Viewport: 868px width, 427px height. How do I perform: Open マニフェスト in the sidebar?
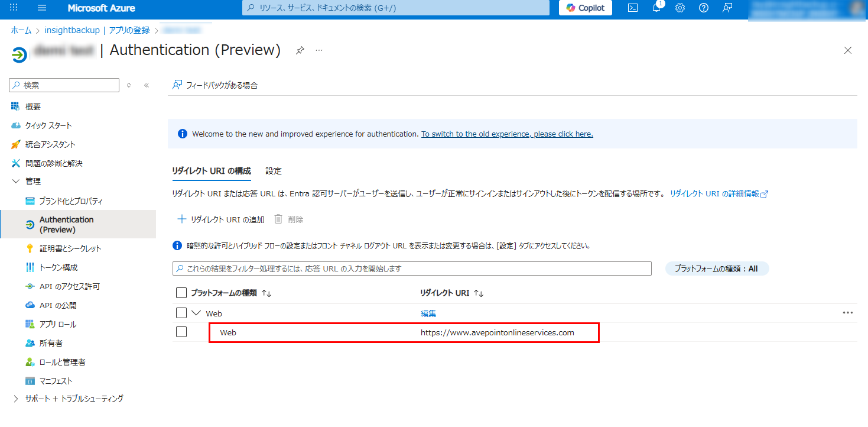[x=56, y=381]
